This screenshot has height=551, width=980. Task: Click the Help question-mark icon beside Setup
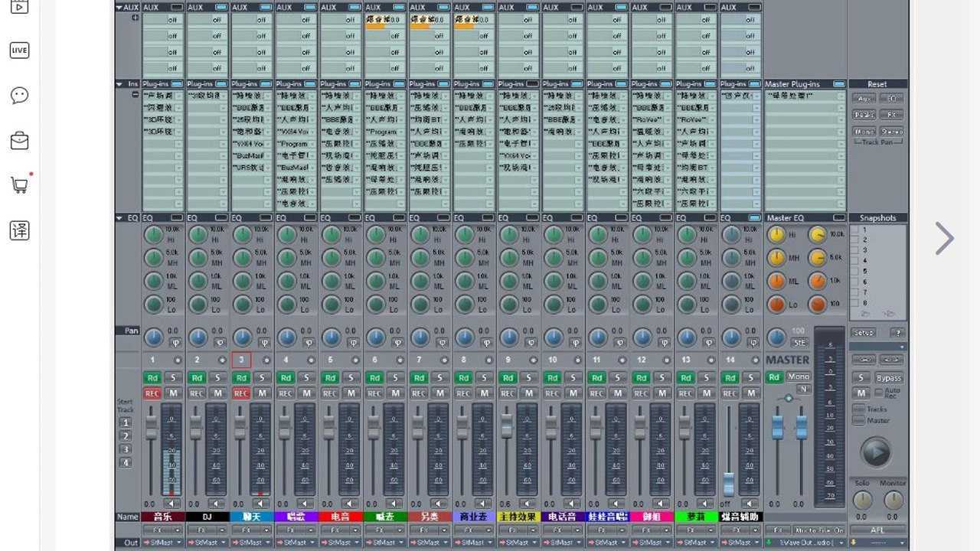coord(897,332)
